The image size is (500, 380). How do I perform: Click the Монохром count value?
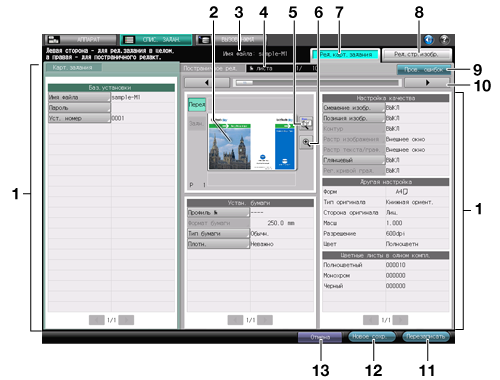click(396, 275)
